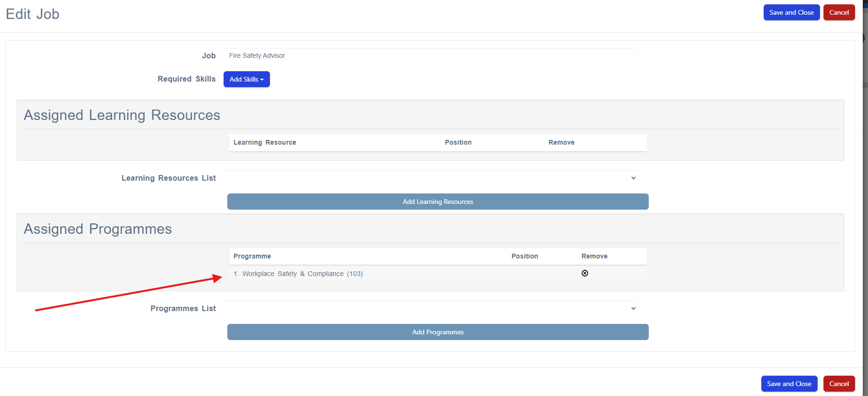
Task: Click the Job field 'Fire Safety Advisor'
Action: (430, 55)
